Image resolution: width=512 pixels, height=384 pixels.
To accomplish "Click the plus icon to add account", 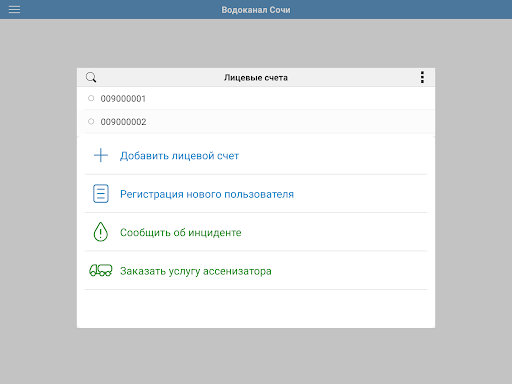I will (101, 155).
